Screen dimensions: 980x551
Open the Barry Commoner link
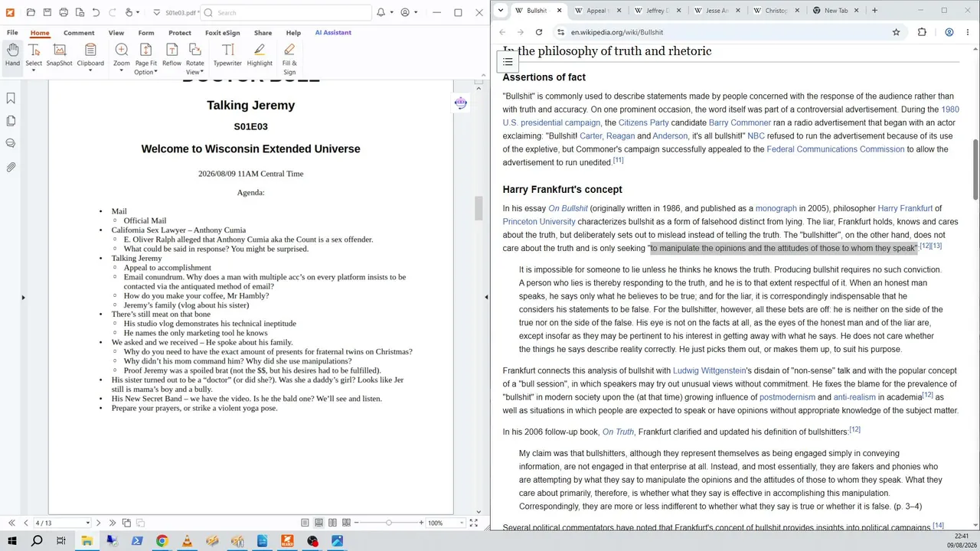click(x=740, y=122)
